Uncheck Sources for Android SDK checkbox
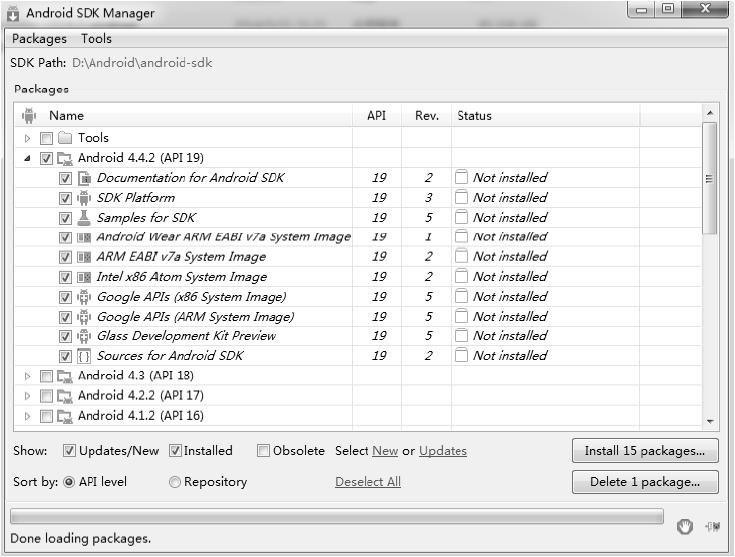Image resolution: width=735 pixels, height=557 pixels. pyautogui.click(x=66, y=357)
